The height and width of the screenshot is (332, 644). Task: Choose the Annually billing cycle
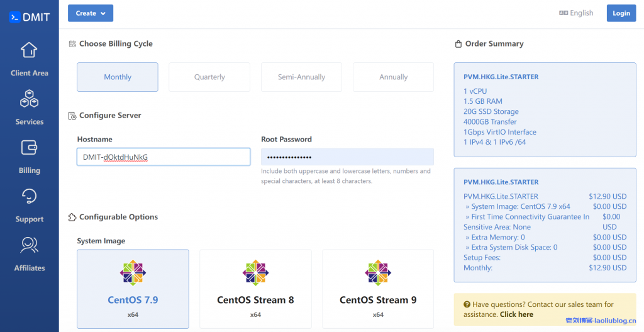coord(393,77)
